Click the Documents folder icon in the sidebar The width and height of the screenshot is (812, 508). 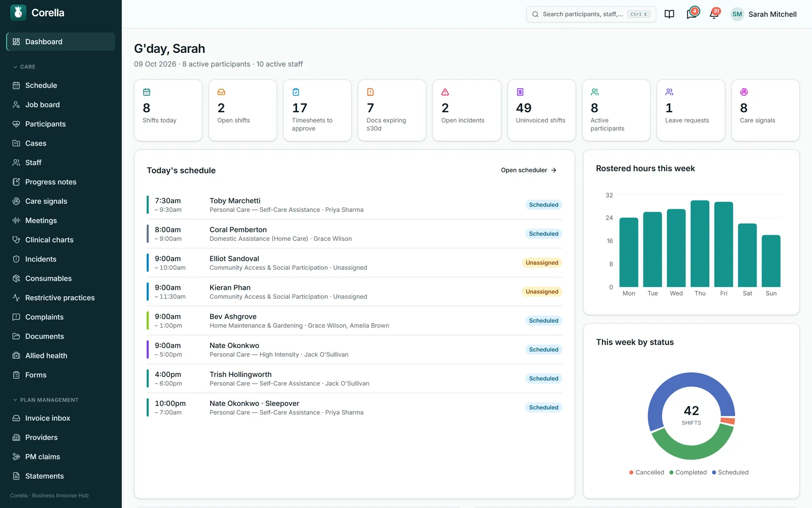16,336
